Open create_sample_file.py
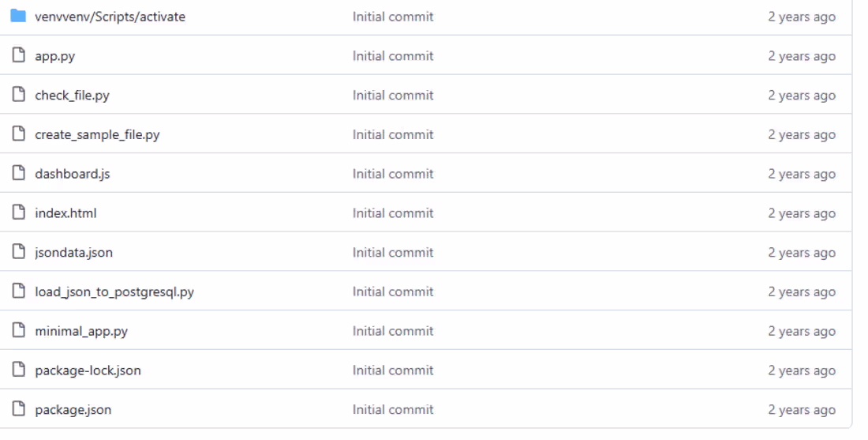This screenshot has width=868, height=440. (x=97, y=134)
